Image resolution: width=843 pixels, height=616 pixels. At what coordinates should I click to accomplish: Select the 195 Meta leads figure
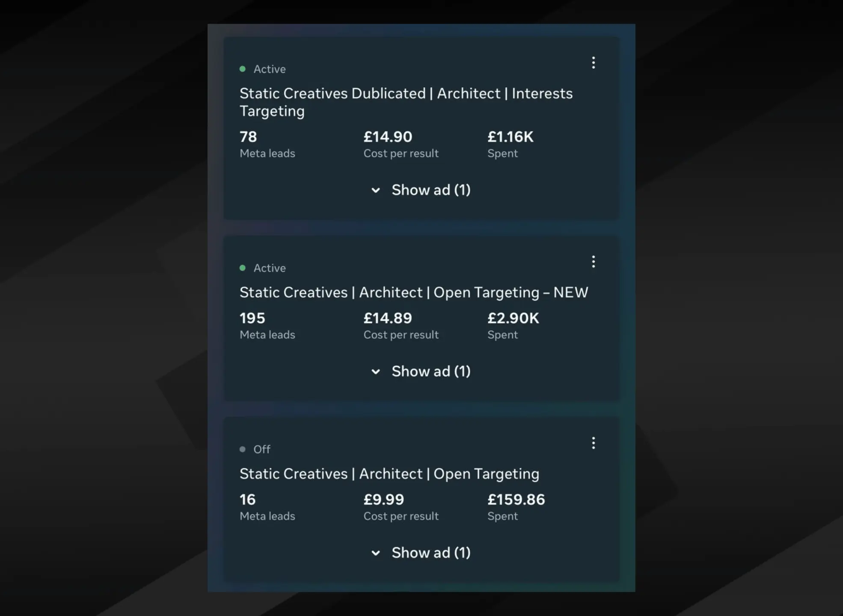[252, 318]
